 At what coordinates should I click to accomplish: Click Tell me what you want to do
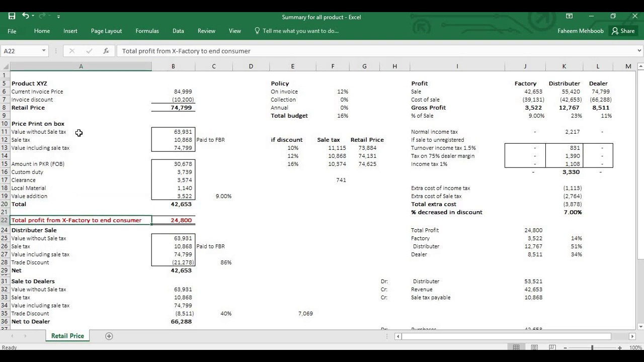click(296, 31)
